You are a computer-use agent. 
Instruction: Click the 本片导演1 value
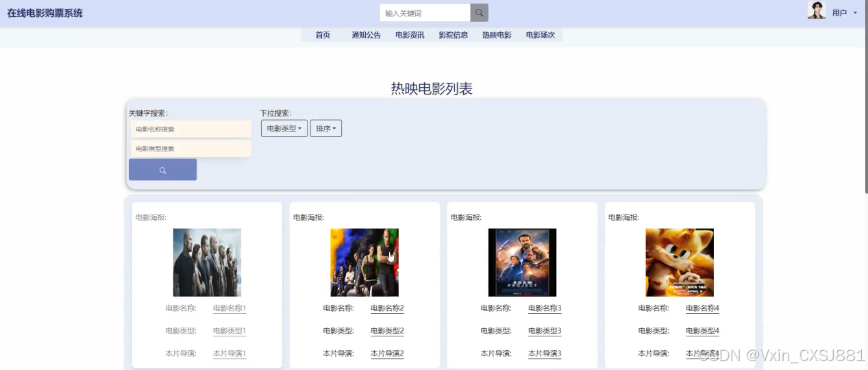point(230,354)
